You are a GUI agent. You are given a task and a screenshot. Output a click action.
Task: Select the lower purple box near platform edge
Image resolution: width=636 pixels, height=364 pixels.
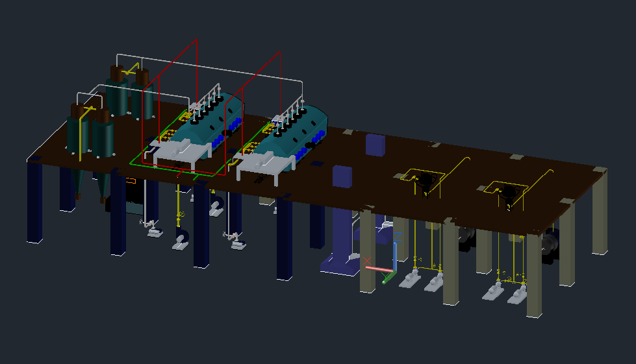(342, 176)
